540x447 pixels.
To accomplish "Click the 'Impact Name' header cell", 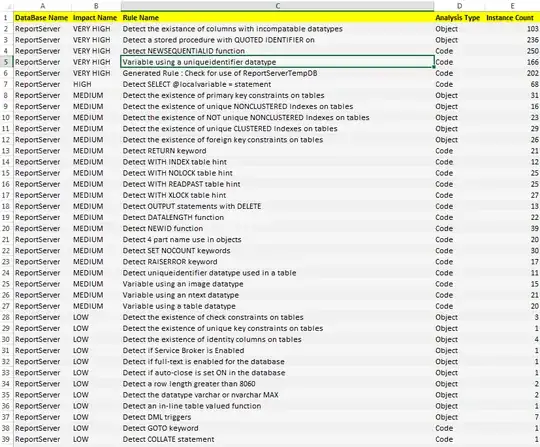I will (96, 18).
